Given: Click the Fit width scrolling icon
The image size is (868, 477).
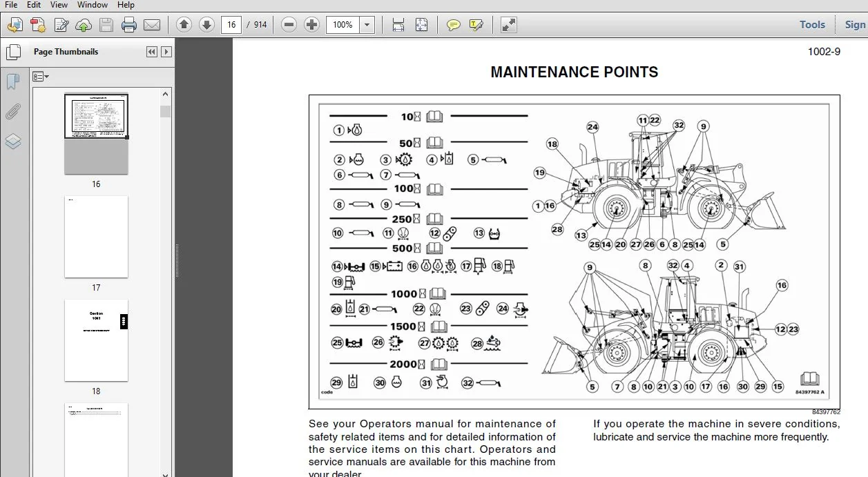Looking at the screenshot, I should (398, 25).
